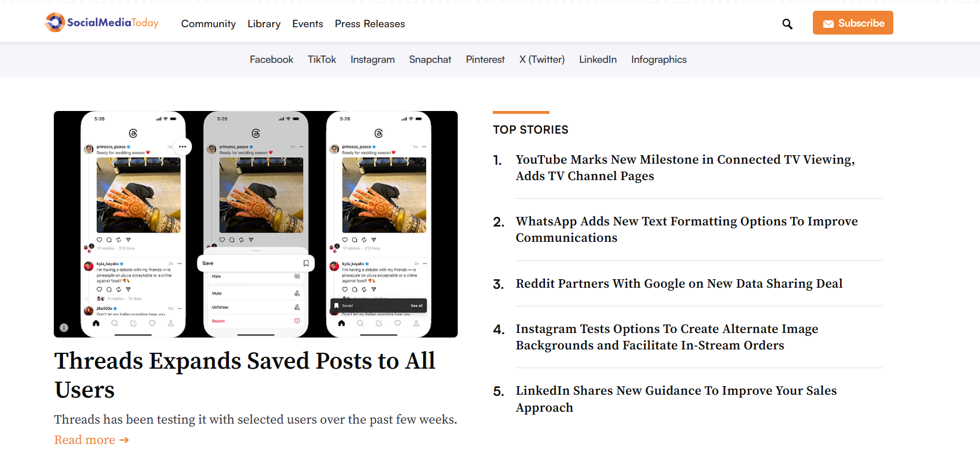Select the Infographics topic tab

(x=659, y=59)
